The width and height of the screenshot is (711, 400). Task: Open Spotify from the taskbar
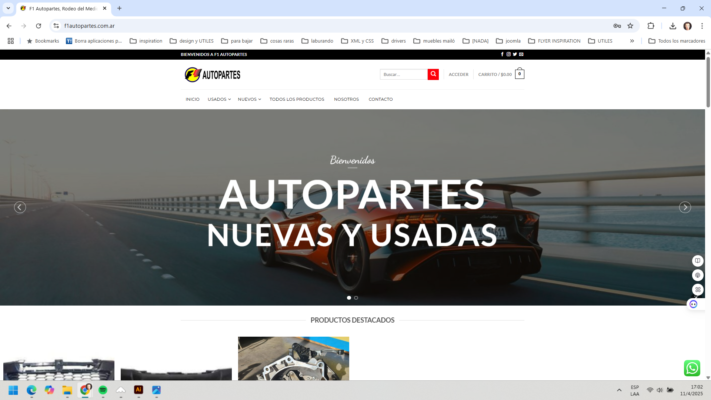103,390
